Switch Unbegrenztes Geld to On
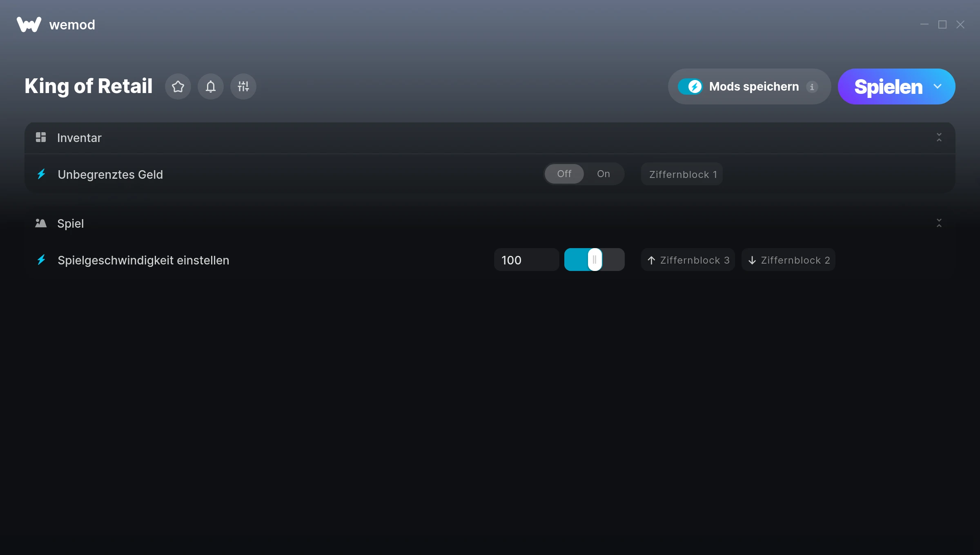 (603, 174)
